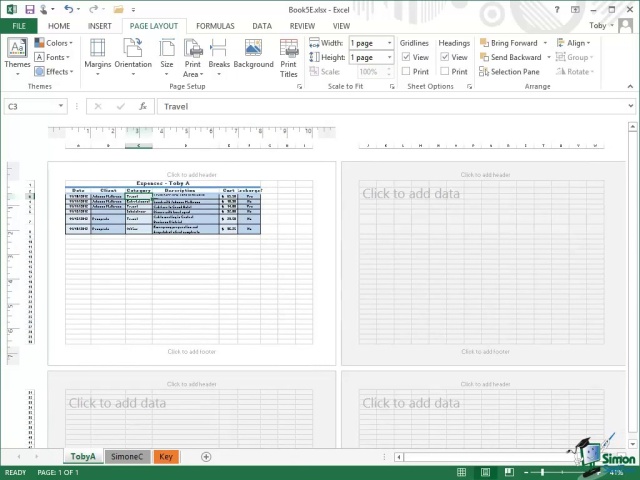Screen dimensions: 640x480
Task: Select the SimoneC sheet tab
Action: click(127, 457)
